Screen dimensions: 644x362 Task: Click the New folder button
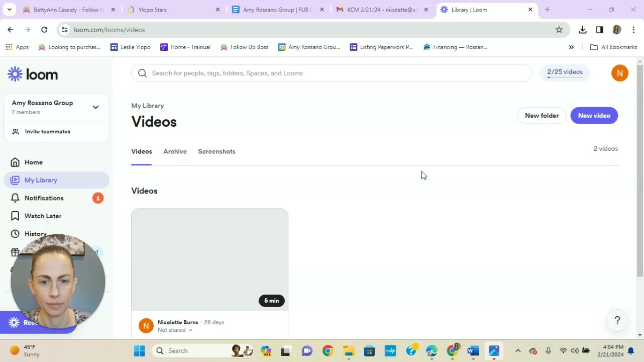click(542, 116)
